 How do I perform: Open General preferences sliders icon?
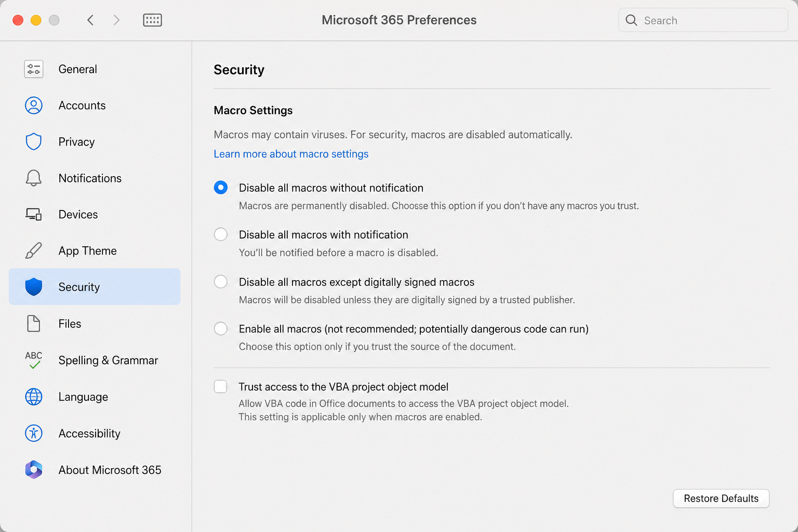pyautogui.click(x=34, y=69)
